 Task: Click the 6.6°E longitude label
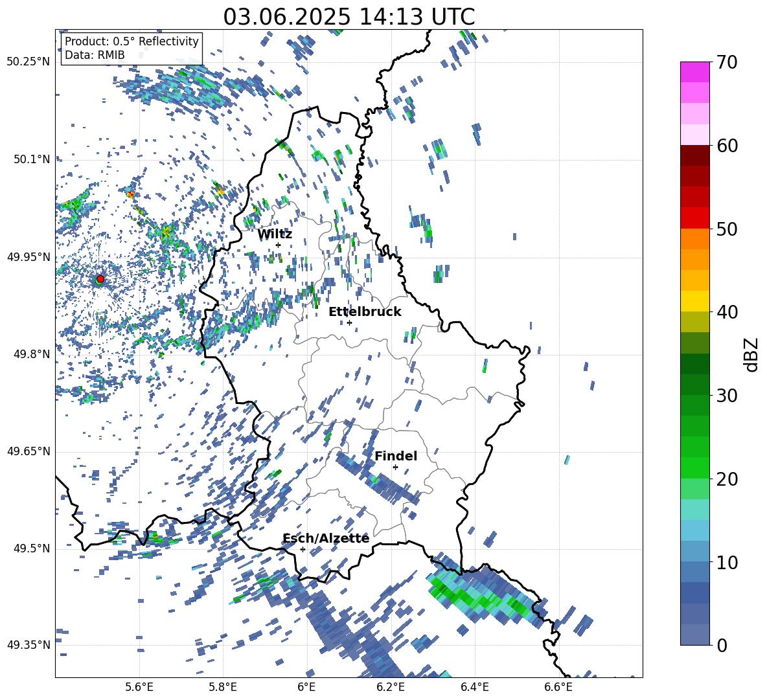coord(558,687)
